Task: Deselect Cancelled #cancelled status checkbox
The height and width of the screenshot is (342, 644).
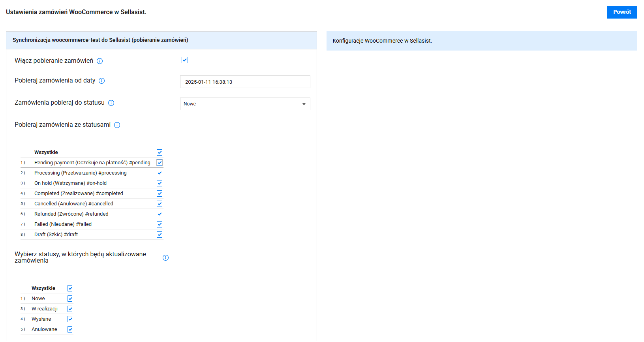Action: (160, 204)
